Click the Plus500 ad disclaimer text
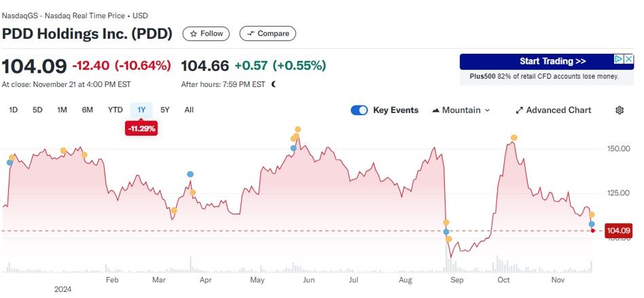This screenshot has width=644, height=298. [544, 77]
